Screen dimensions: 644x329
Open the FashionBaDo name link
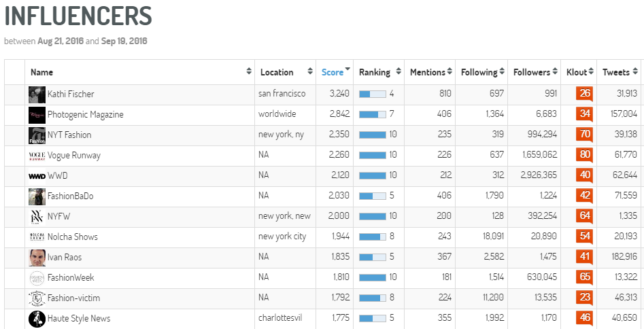71,196
